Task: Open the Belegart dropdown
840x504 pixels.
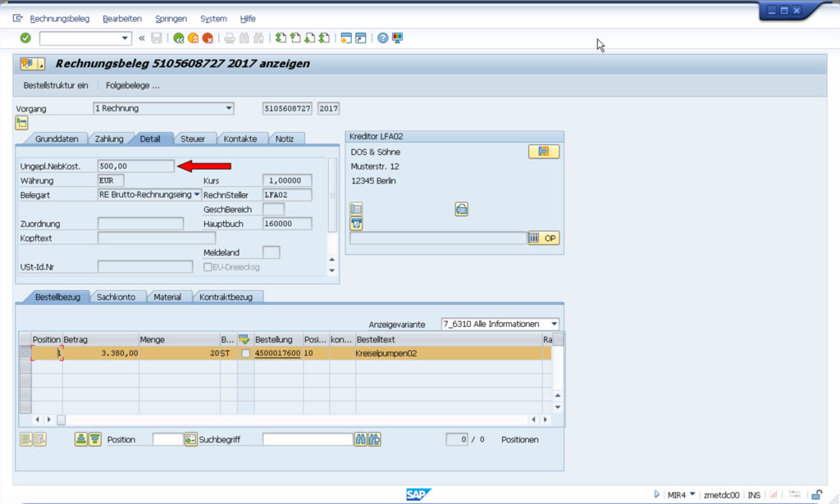Action: coord(197,194)
